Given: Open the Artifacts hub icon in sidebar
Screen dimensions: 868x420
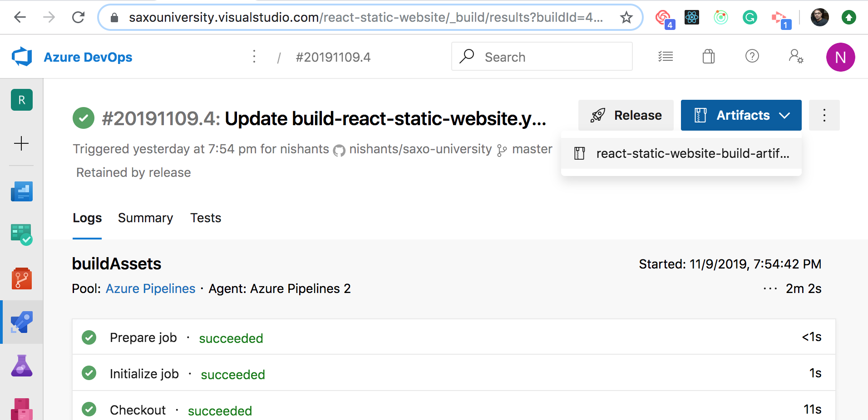Looking at the screenshot, I should [x=22, y=409].
